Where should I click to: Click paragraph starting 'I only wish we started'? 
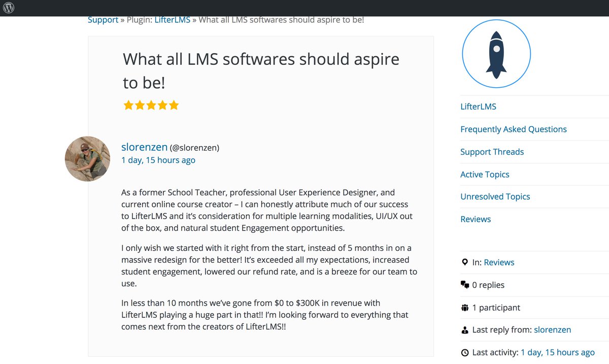point(269,266)
